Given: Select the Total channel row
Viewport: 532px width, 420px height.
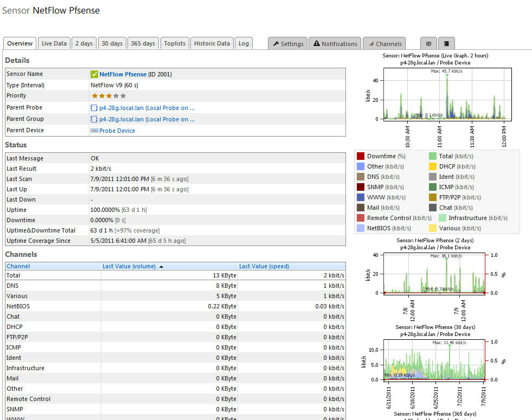Looking at the screenshot, I should point(175,275).
